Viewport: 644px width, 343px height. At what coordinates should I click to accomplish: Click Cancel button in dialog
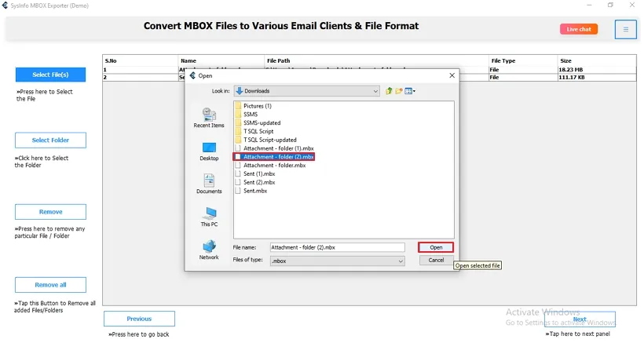(x=436, y=260)
